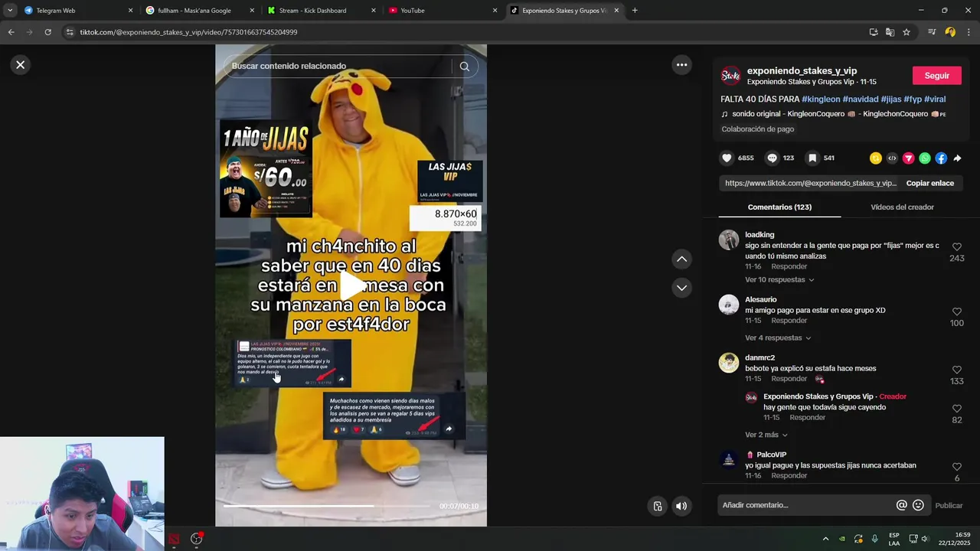This screenshot has width=980, height=551.
Task: Like danmrc2's comment
Action: 957,370
